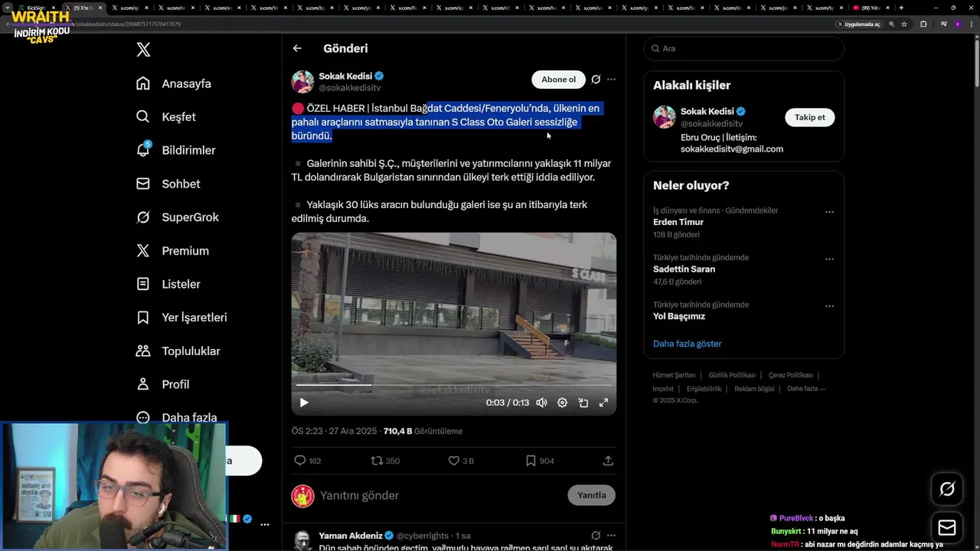980x551 pixels.
Task: Open video settings gear icon
Action: click(562, 403)
